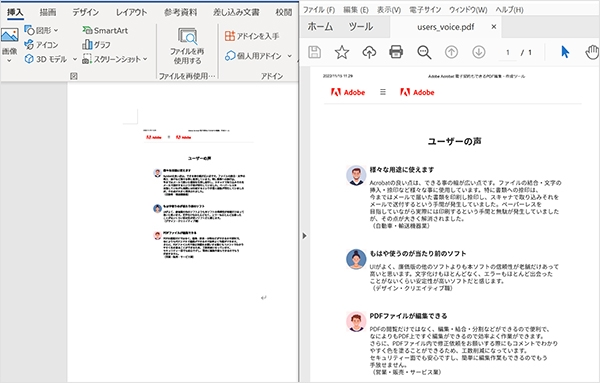Expand the Acrobat left navigation pane arrow
This screenshot has height=383, width=600.
tap(305, 236)
